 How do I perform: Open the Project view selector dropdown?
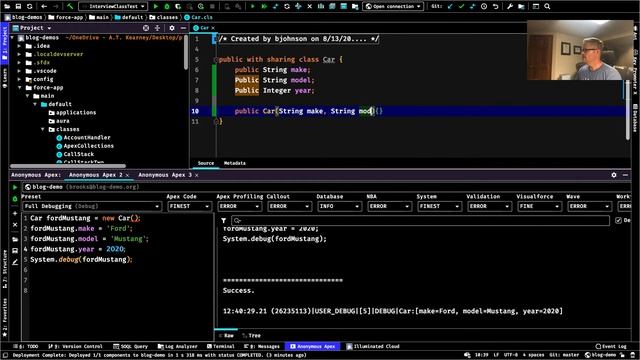click(32, 28)
